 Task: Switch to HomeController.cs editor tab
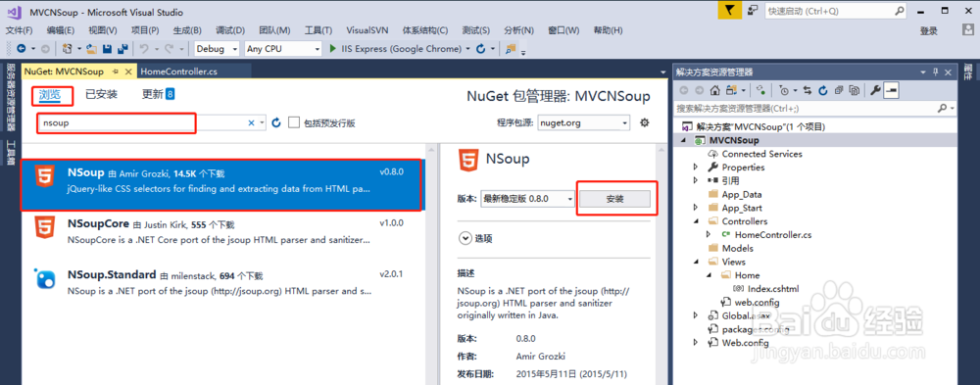coord(178,72)
